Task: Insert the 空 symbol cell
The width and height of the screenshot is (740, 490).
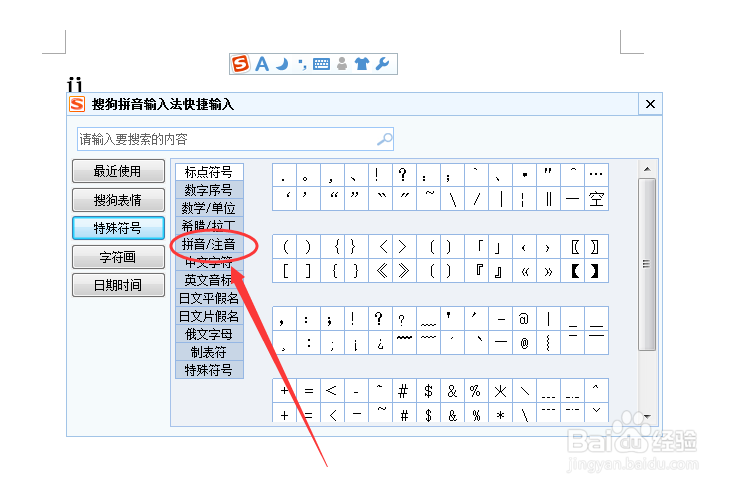Action: click(x=596, y=199)
